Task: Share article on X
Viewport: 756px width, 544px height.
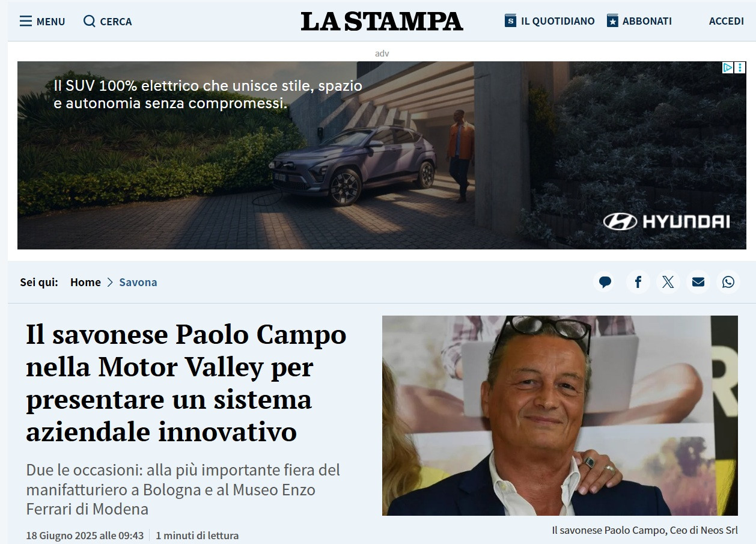Action: pyautogui.click(x=668, y=282)
